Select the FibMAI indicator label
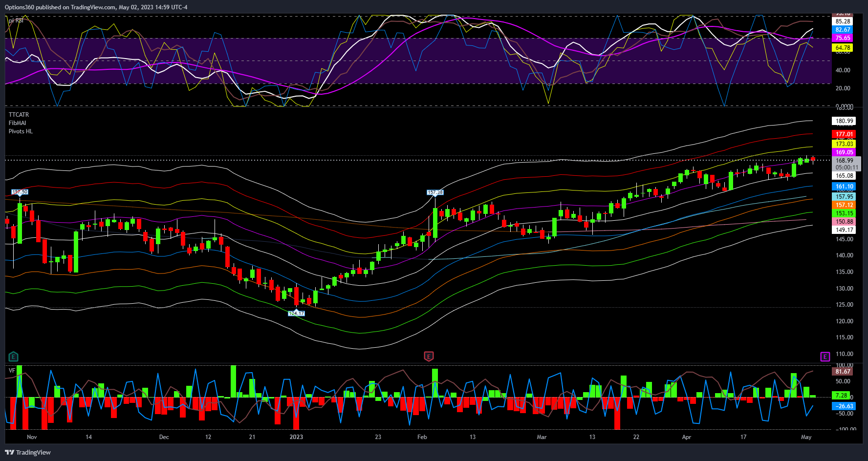868x461 pixels. (17, 123)
